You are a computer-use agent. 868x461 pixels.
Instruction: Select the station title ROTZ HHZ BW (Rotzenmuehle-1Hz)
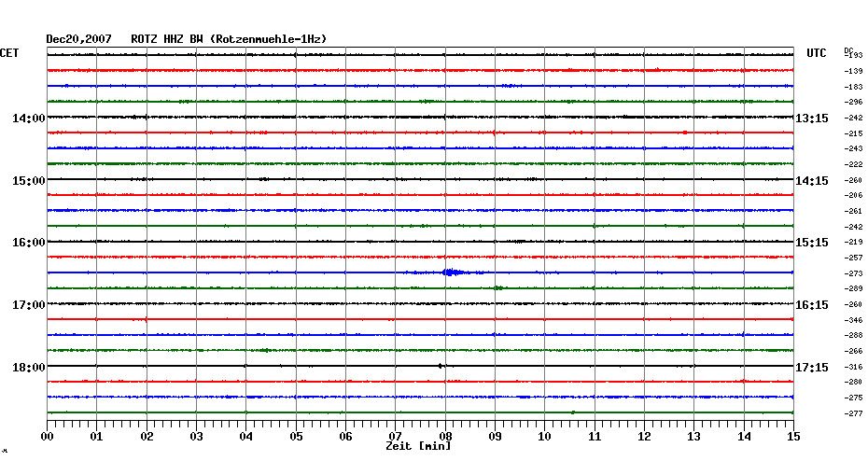[x=229, y=39]
